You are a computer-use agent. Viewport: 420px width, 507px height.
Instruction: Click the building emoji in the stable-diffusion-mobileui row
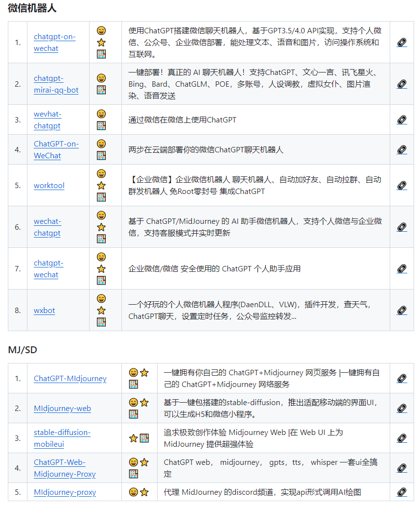click(144, 438)
